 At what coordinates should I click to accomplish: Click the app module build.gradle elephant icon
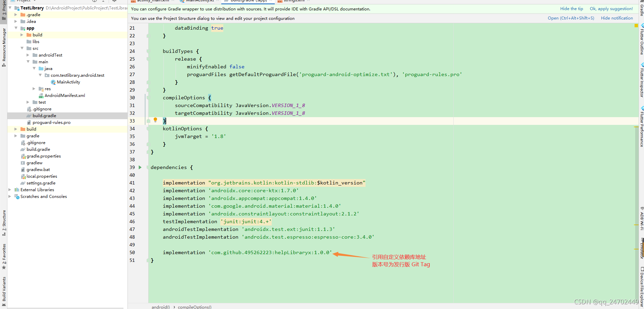pyautogui.click(x=29, y=116)
